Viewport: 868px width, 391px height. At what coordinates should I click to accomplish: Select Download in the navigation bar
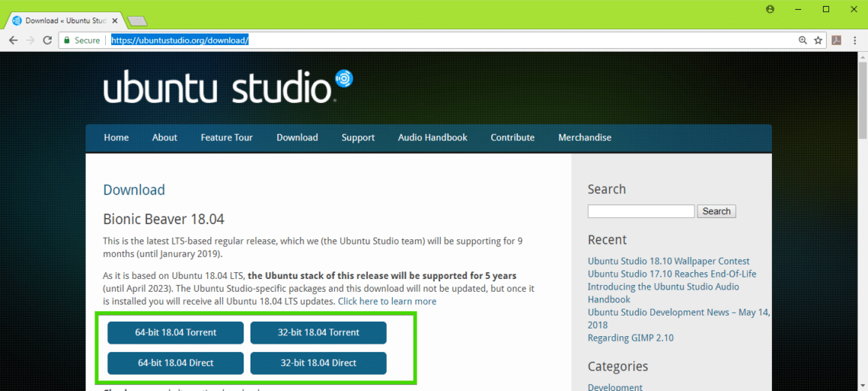pos(297,138)
